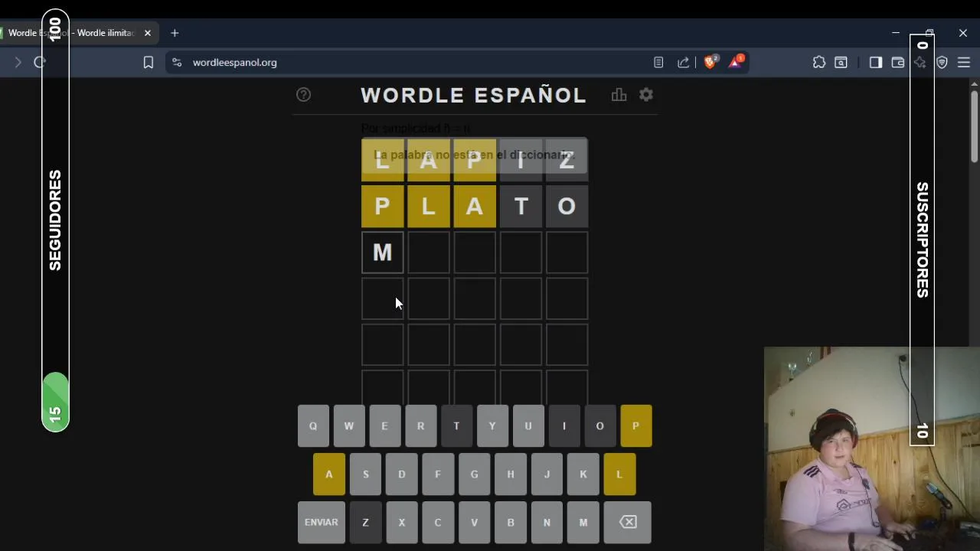The width and height of the screenshot is (980, 551).
Task: Tap the W key on keyboard
Action: (349, 425)
